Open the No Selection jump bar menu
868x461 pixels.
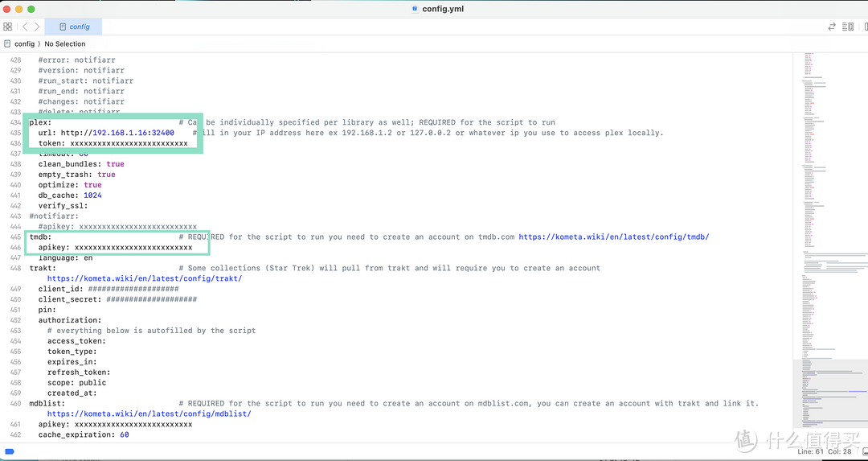64,43
